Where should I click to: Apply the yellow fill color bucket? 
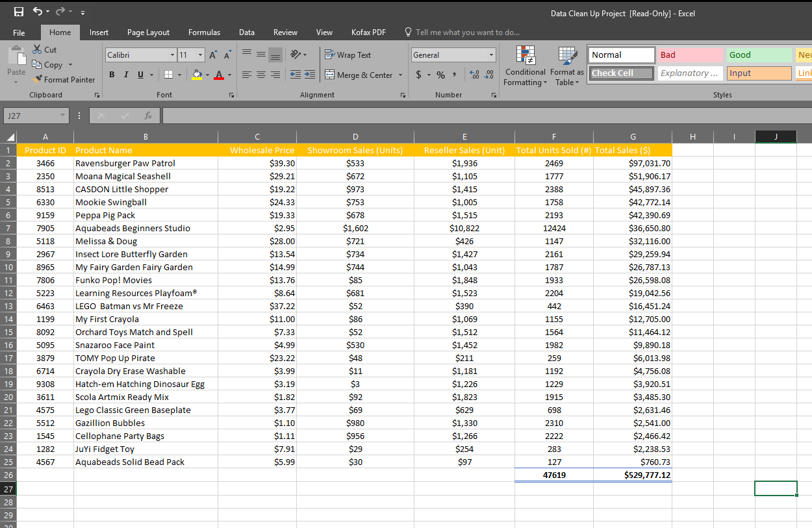click(197, 75)
